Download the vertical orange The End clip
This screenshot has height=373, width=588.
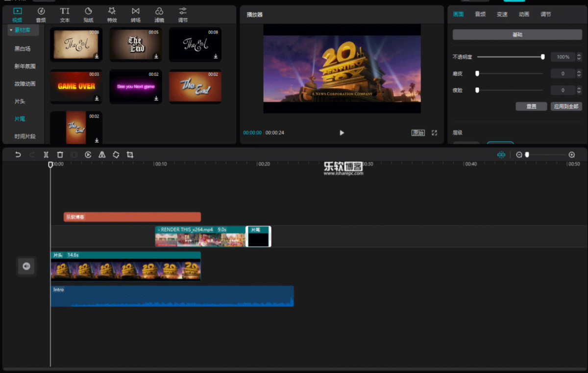(97, 140)
